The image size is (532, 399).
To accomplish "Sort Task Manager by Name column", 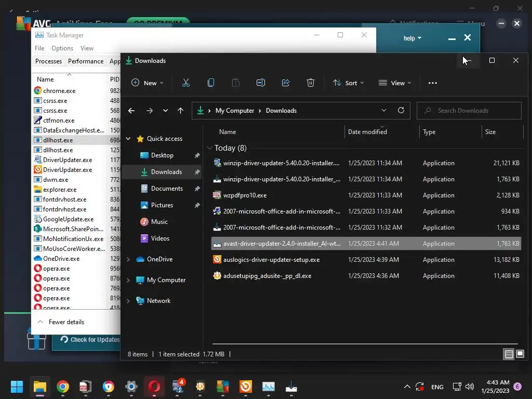I will click(45, 79).
